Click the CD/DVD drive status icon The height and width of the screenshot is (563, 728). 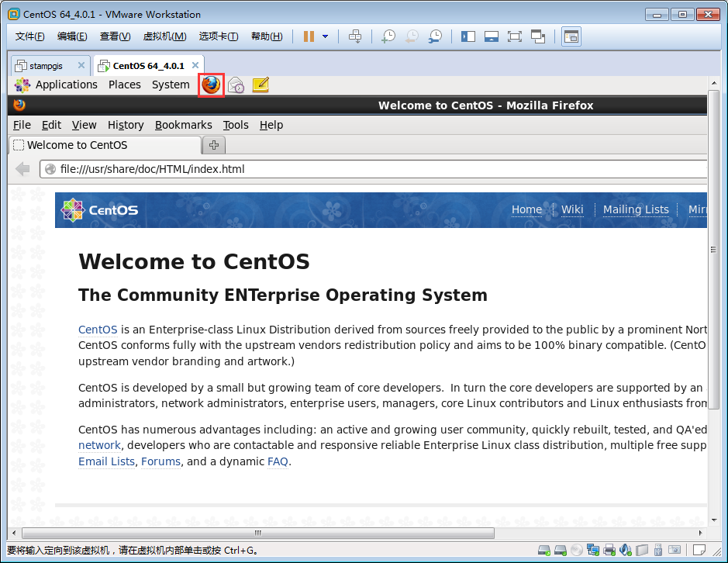tap(577, 551)
